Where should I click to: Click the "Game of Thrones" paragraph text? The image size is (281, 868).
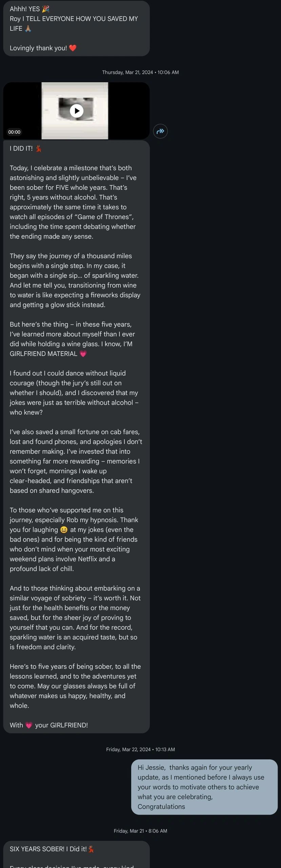click(73, 202)
